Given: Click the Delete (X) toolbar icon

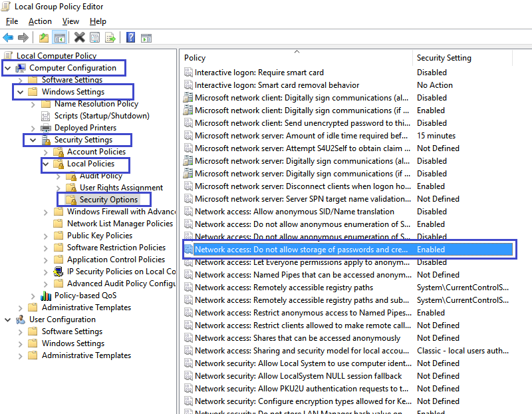Looking at the screenshot, I should click(x=79, y=37).
